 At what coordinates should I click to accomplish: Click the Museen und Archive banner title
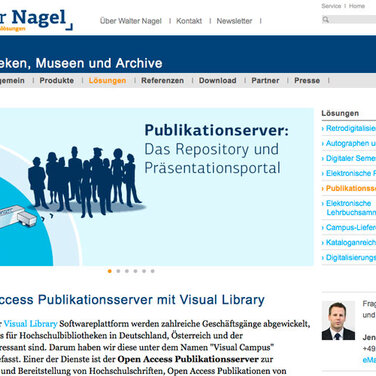(81, 63)
